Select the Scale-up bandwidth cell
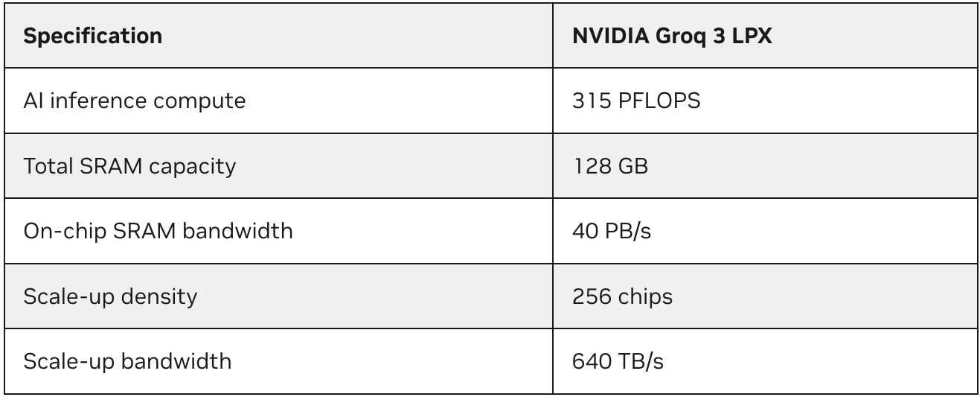 tap(127, 361)
